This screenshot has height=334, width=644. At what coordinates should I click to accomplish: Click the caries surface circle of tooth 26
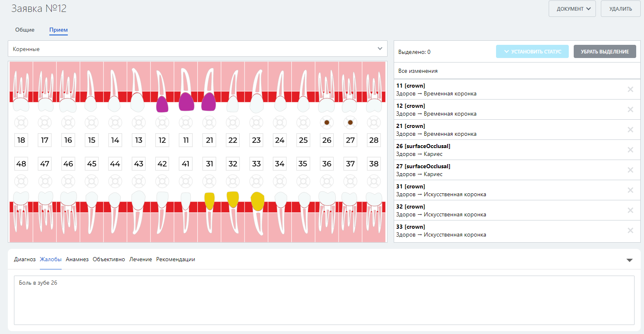[327, 123]
